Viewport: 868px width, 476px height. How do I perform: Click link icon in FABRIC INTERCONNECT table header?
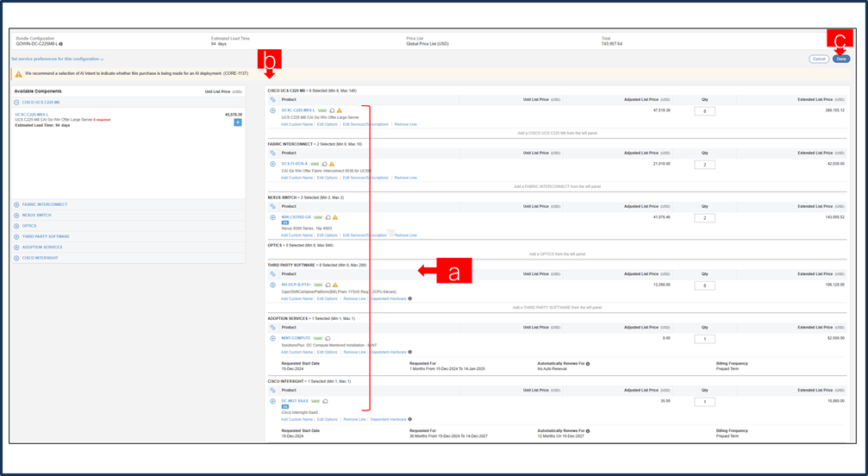click(273, 153)
